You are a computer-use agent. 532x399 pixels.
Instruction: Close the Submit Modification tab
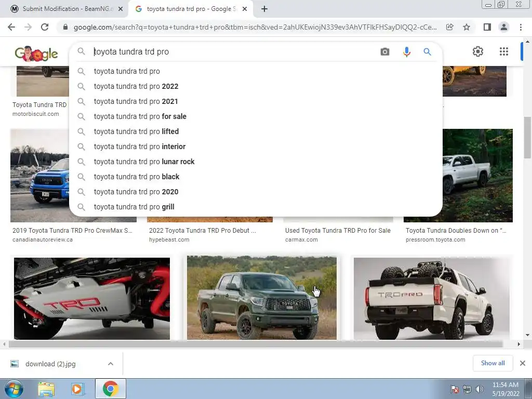(x=121, y=9)
